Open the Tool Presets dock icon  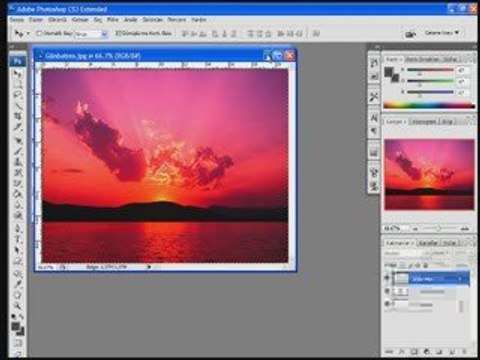374,97
